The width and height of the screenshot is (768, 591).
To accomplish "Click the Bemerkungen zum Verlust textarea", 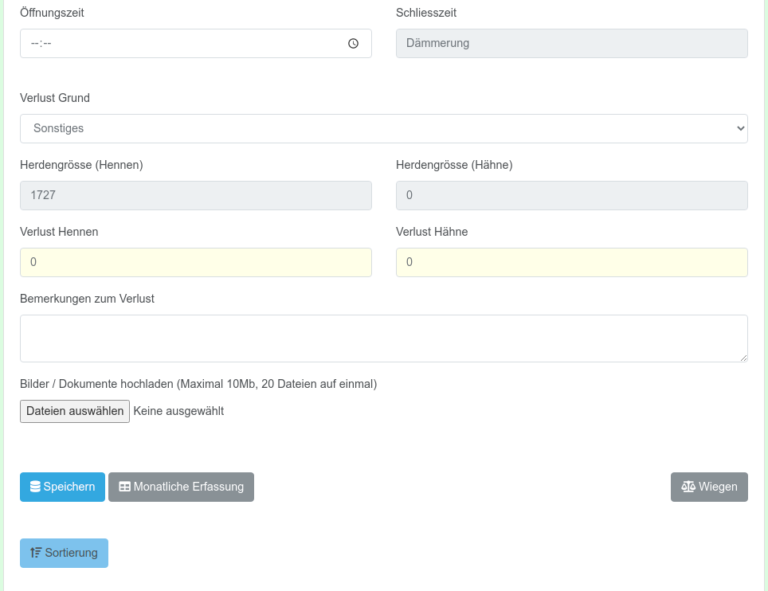I will coord(384,338).
